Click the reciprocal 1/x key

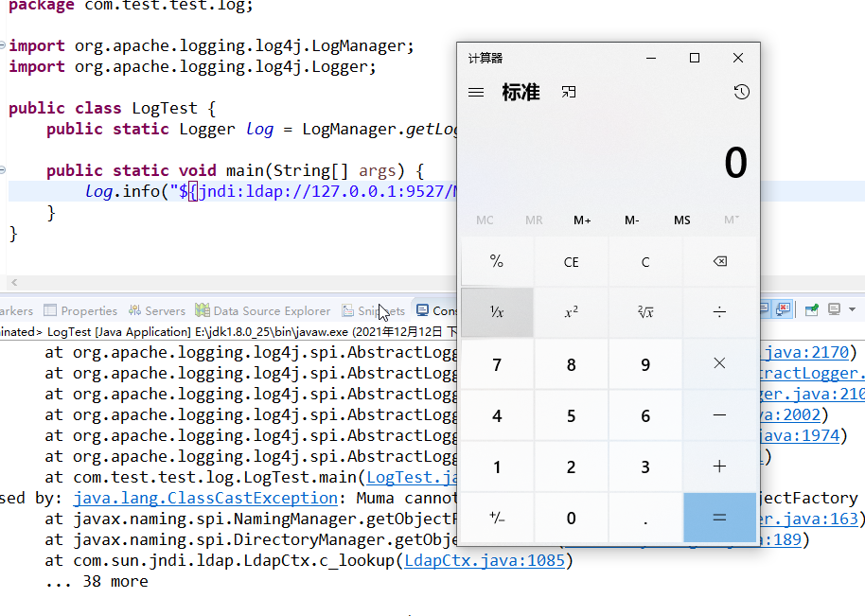(x=497, y=312)
